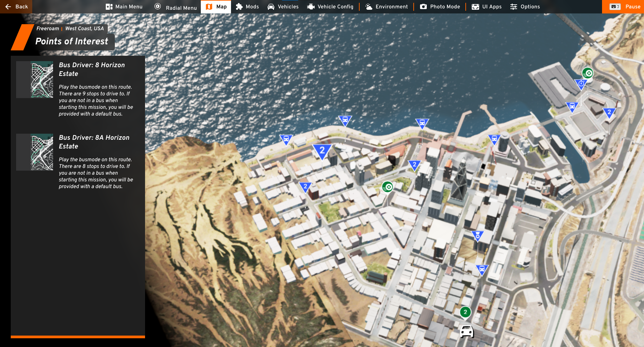Click bus marker beside the round tower

[494, 139]
